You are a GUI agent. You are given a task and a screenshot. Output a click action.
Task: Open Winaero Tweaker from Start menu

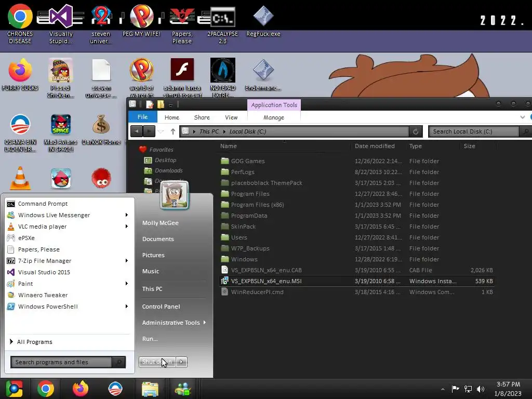[x=43, y=295]
